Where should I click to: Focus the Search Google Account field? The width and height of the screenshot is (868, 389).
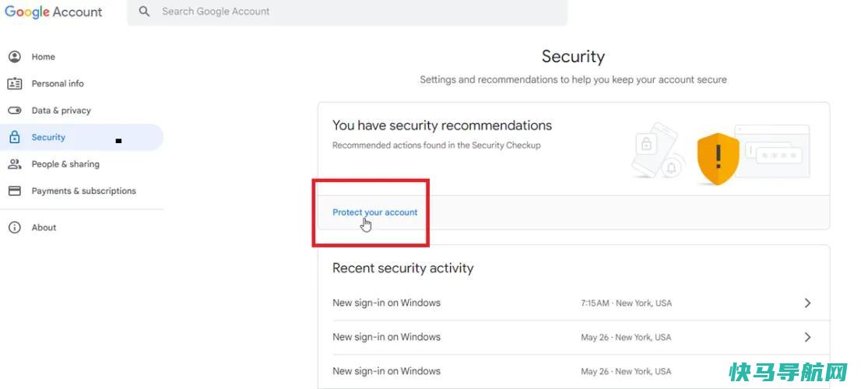click(x=347, y=12)
